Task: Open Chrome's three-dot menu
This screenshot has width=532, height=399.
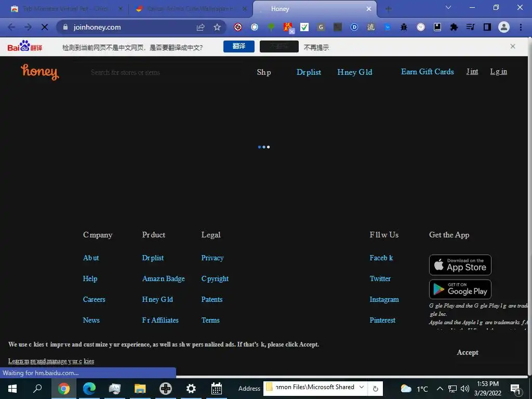Action: [x=521, y=27]
